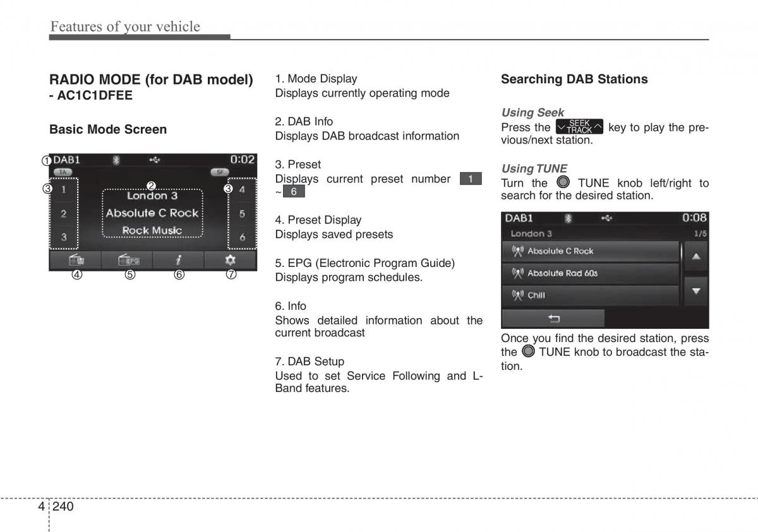
Task: Click the '4. Preset Display' item
Action: 318,220
